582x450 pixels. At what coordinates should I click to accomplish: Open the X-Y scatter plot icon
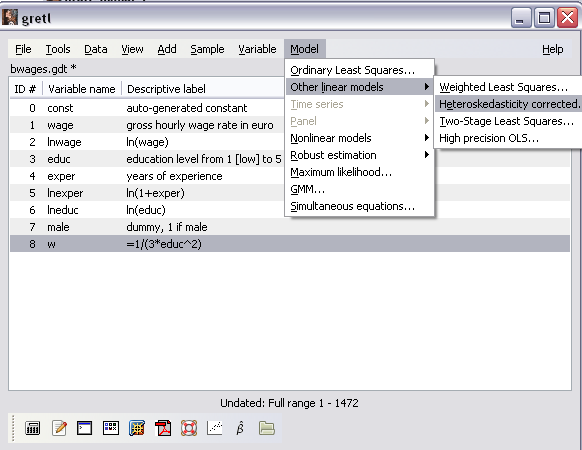point(215,428)
